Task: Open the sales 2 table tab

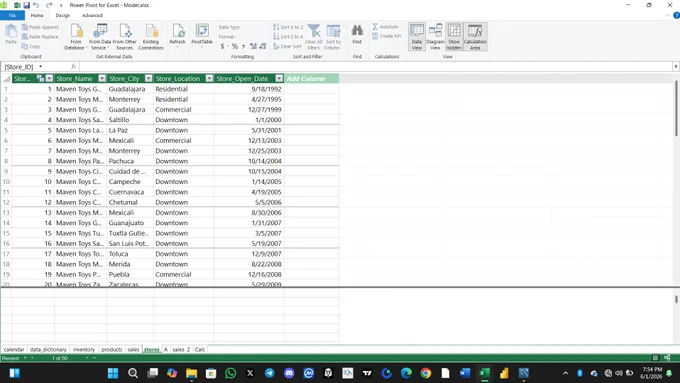Action: tap(181, 350)
